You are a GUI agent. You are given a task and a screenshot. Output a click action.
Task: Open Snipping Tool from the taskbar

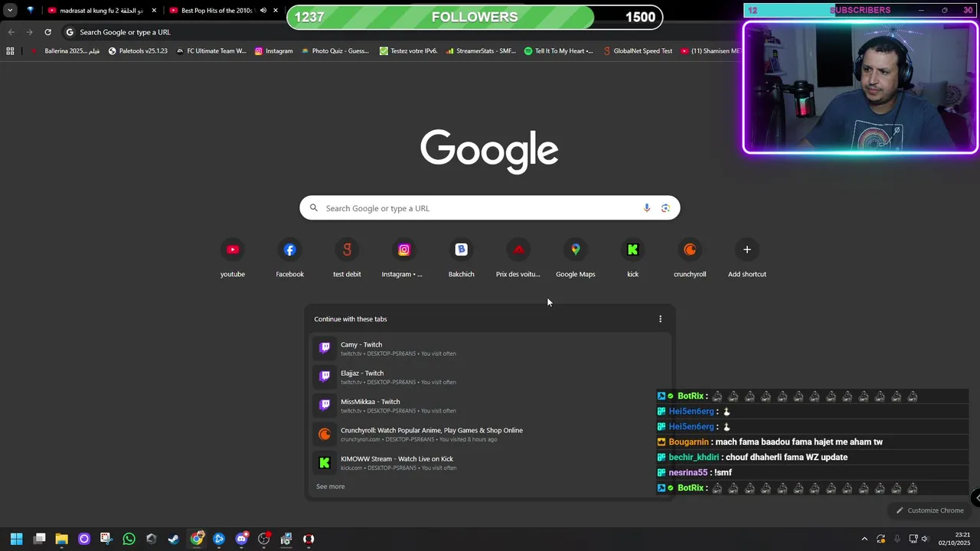coord(106,539)
